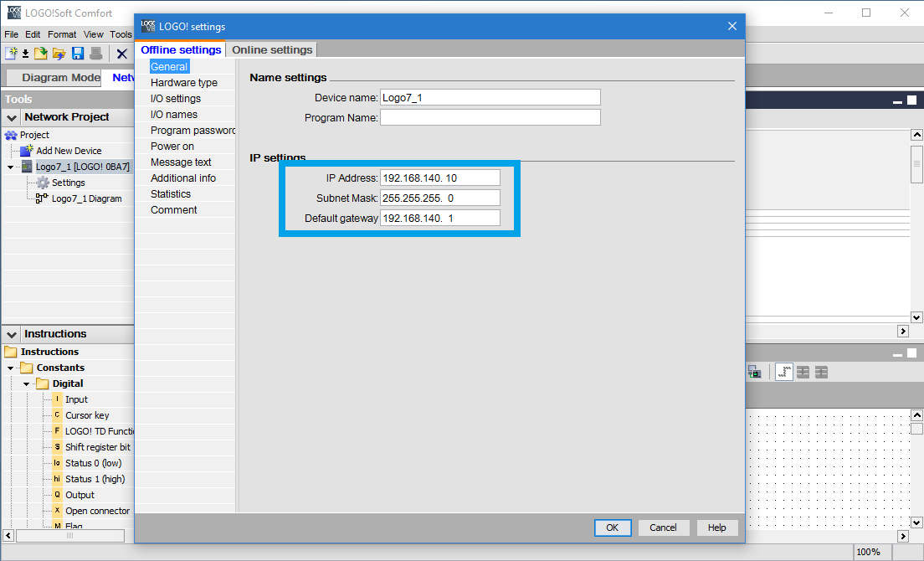Click the Input 'I' instruction icon

(57, 399)
